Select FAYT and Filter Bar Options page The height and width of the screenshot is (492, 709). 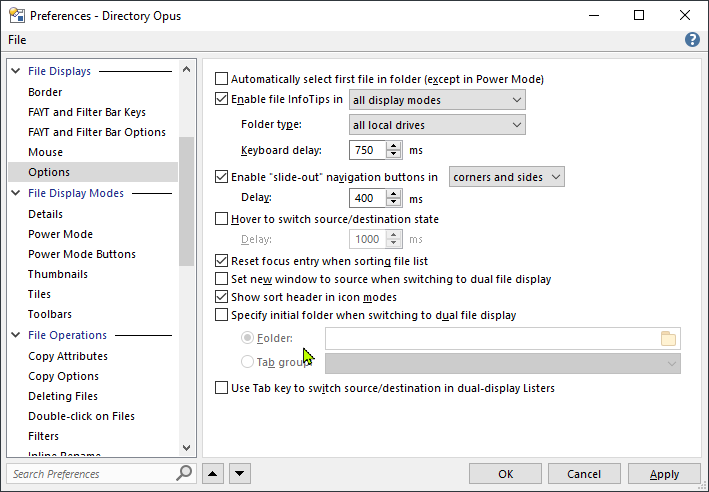(97, 132)
